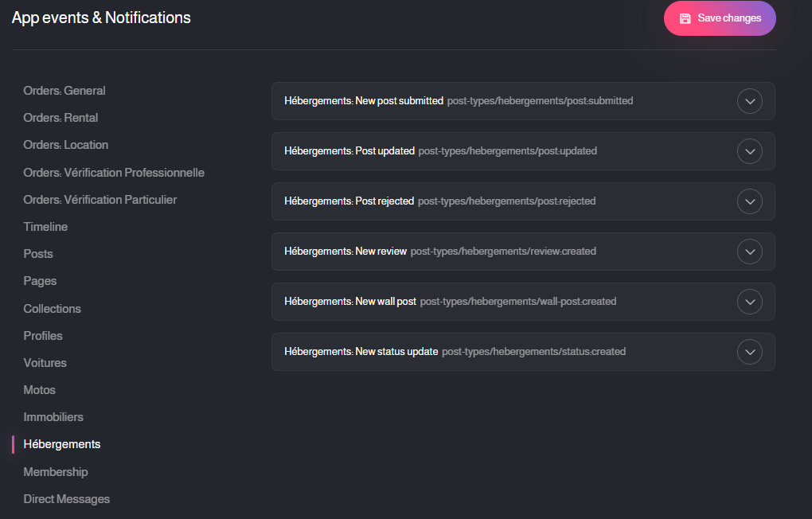The height and width of the screenshot is (519, 812).
Task: Select the Voitures sidebar entry
Action: coord(45,362)
